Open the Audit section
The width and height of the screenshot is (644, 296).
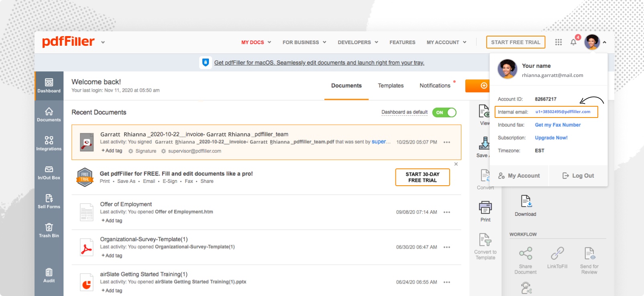click(49, 275)
